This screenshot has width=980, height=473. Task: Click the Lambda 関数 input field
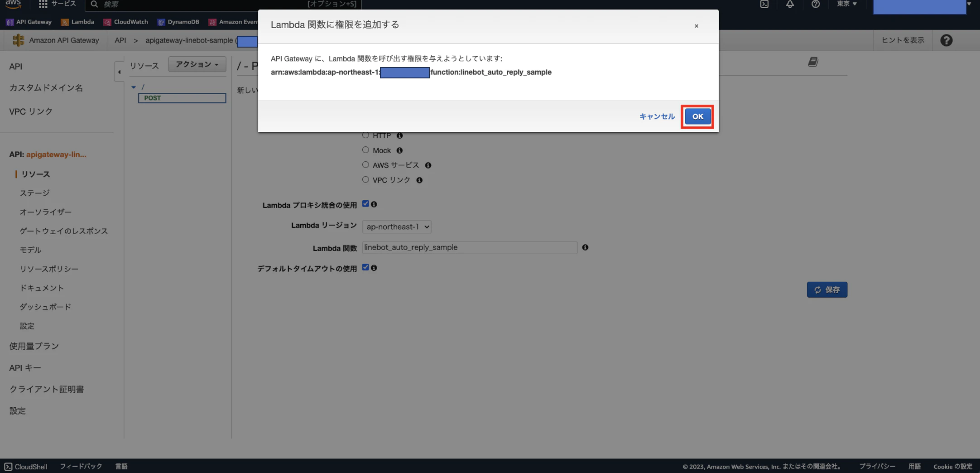click(470, 247)
